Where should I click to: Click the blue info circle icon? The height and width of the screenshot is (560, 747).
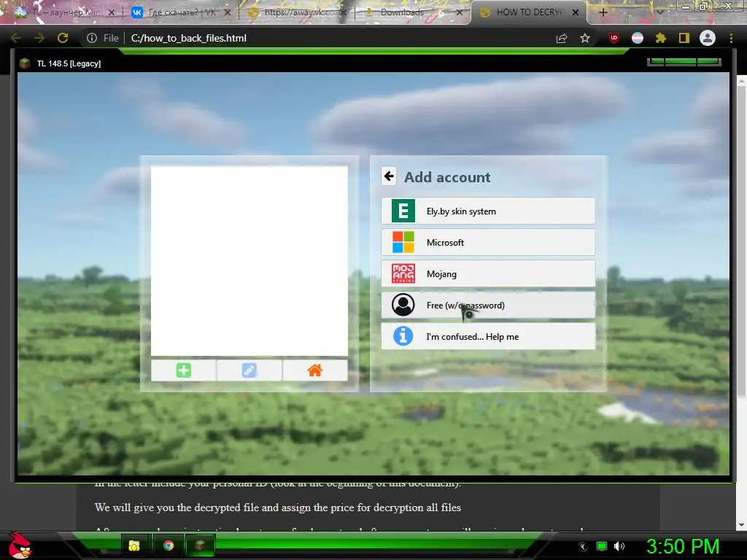pyautogui.click(x=403, y=336)
